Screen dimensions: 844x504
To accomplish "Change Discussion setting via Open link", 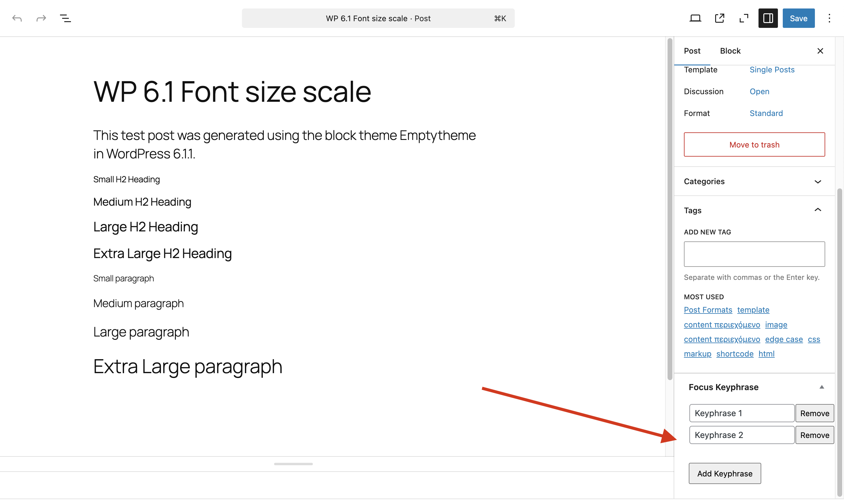I will point(759,91).
